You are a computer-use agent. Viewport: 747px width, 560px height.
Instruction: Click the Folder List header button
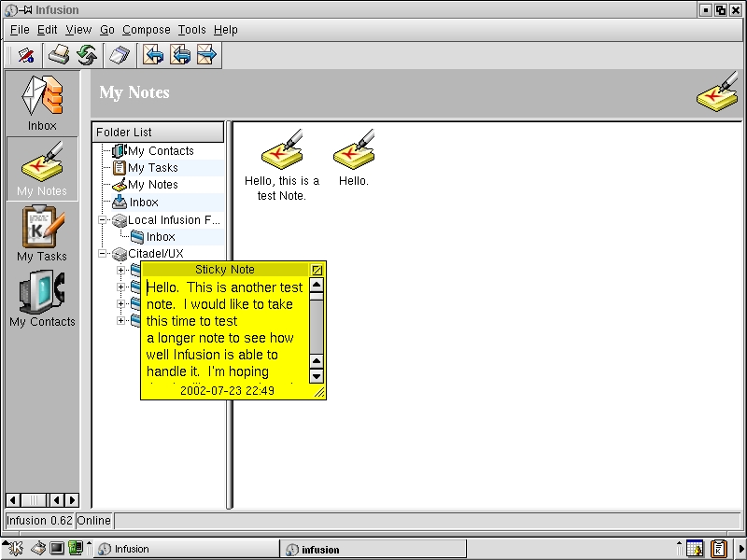pyautogui.click(x=158, y=132)
